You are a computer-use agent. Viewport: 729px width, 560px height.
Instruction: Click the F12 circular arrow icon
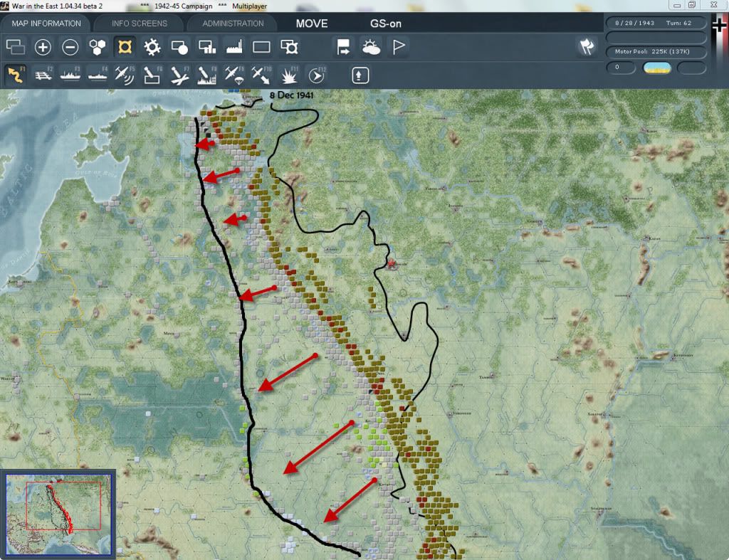(316, 75)
